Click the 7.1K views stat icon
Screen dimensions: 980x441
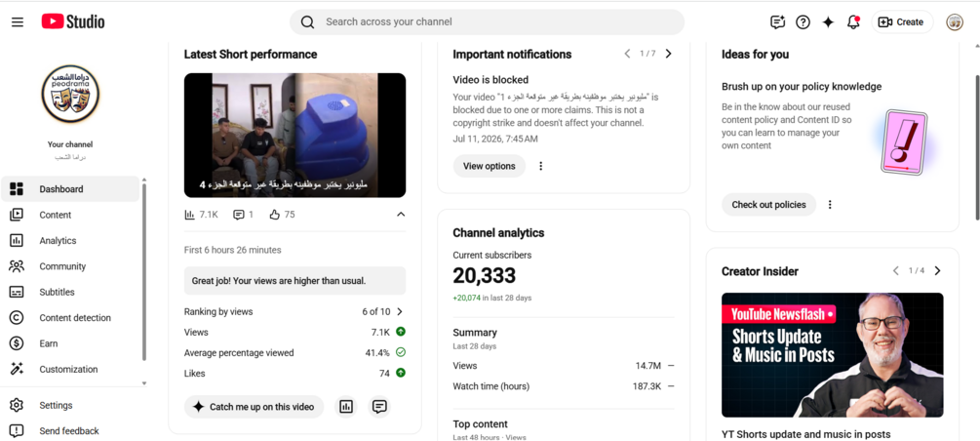coord(190,215)
